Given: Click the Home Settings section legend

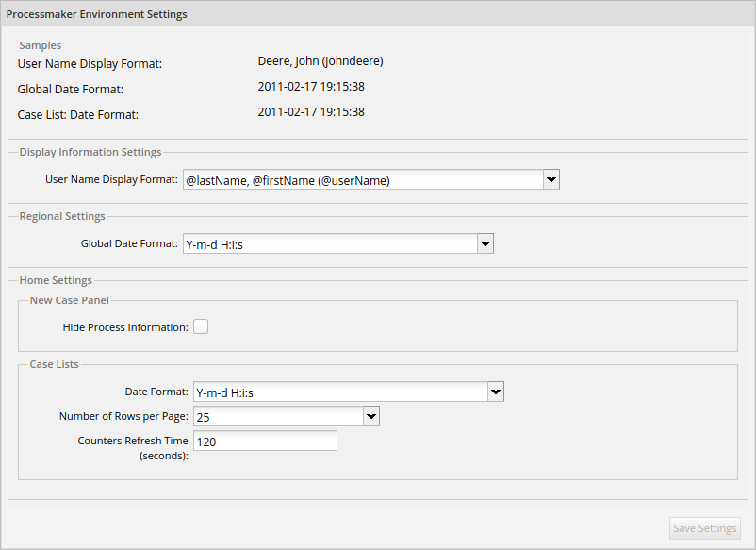Looking at the screenshot, I should point(56,280).
